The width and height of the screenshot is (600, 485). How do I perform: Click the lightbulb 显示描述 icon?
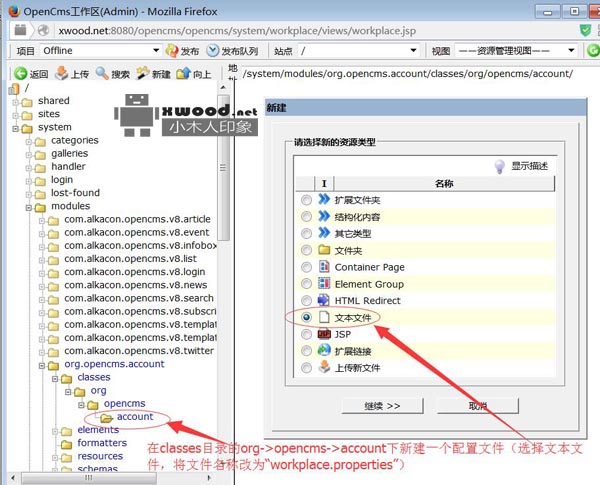[x=499, y=166]
